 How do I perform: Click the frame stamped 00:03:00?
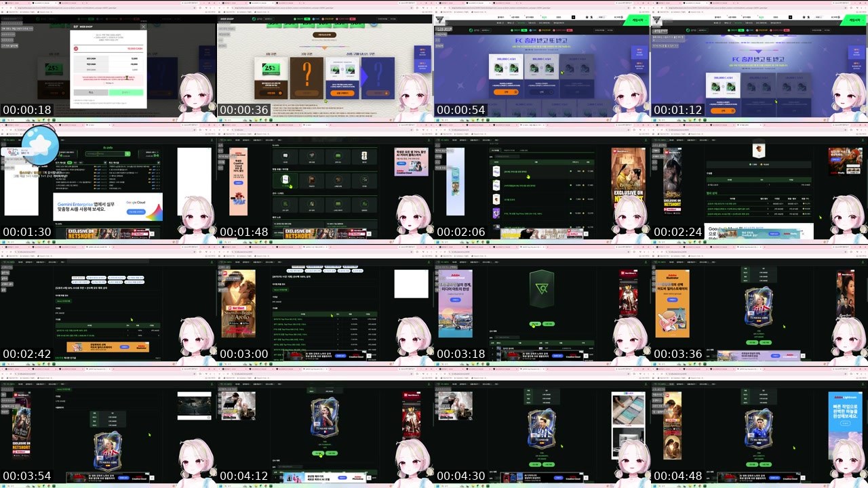(325, 305)
